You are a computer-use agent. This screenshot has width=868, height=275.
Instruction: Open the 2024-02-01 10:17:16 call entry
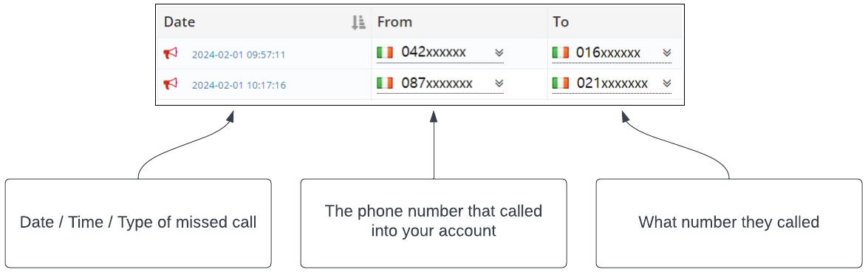click(239, 86)
